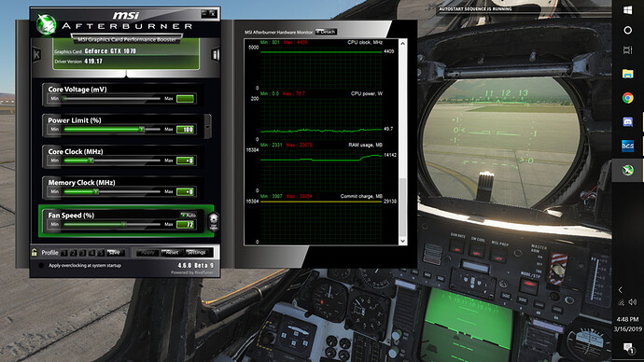The image size is (644, 362).
Task: Open Windows Task View
Action: point(627,50)
